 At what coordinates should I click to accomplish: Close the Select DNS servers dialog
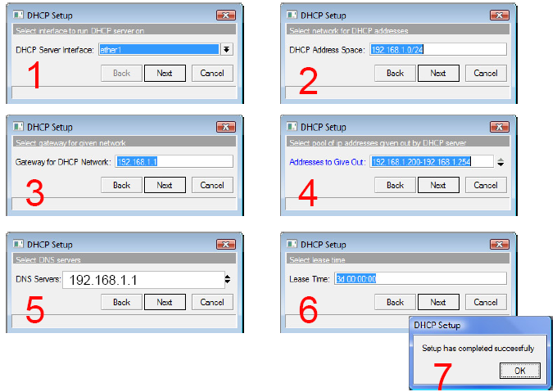coord(226,245)
